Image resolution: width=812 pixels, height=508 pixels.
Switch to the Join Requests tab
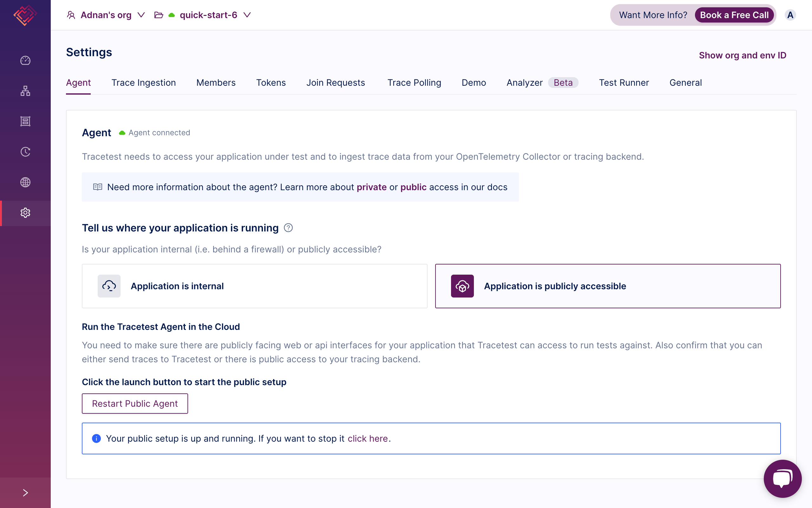point(336,83)
